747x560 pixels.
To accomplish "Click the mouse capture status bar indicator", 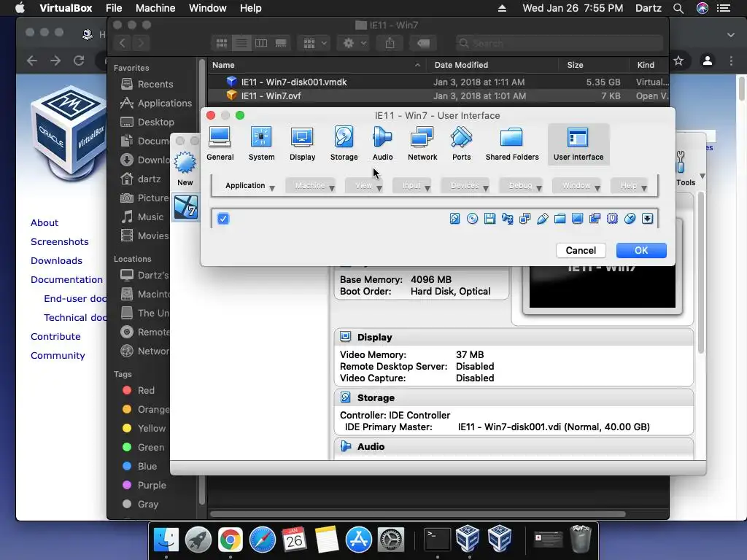I will coord(630,219).
